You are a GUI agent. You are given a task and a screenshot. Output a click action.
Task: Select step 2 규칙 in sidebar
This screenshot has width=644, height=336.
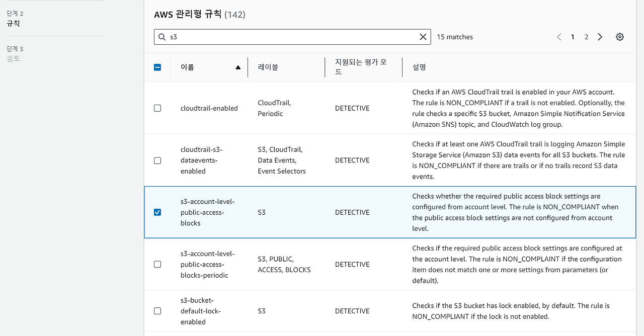tap(14, 23)
